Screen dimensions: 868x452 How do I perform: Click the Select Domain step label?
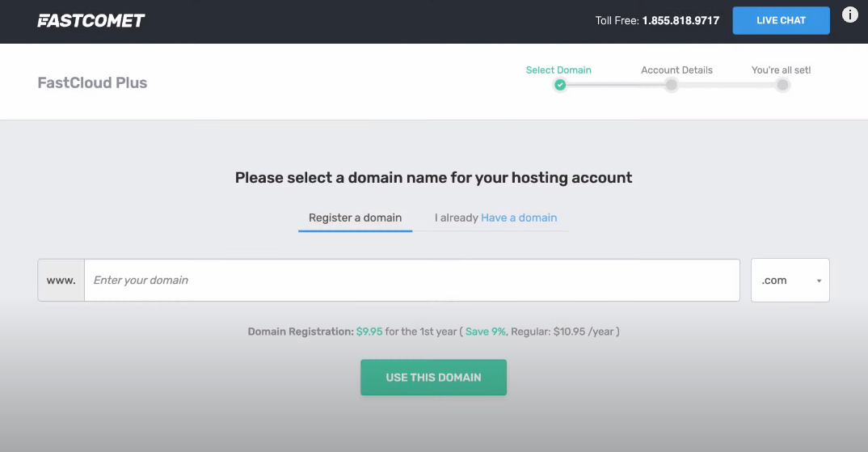coord(558,70)
